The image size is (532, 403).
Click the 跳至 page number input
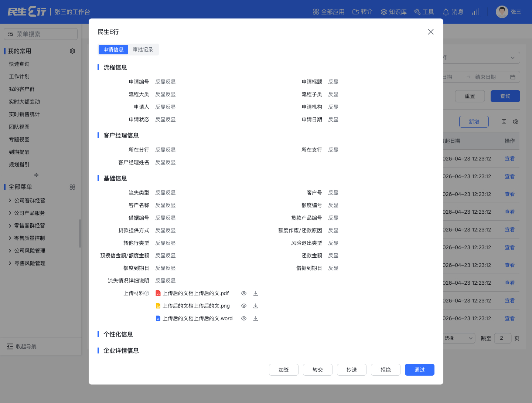pos(503,338)
